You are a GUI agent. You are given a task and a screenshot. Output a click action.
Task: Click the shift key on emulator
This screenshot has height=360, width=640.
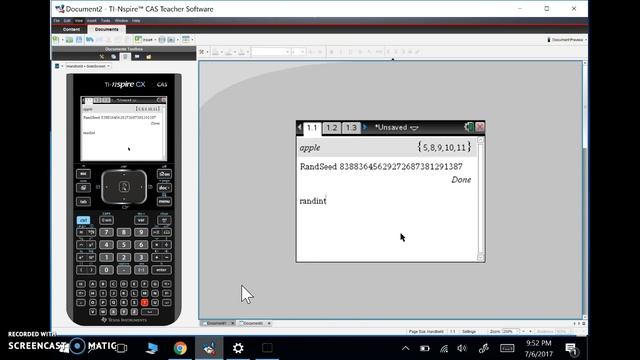pyautogui.click(x=107, y=220)
